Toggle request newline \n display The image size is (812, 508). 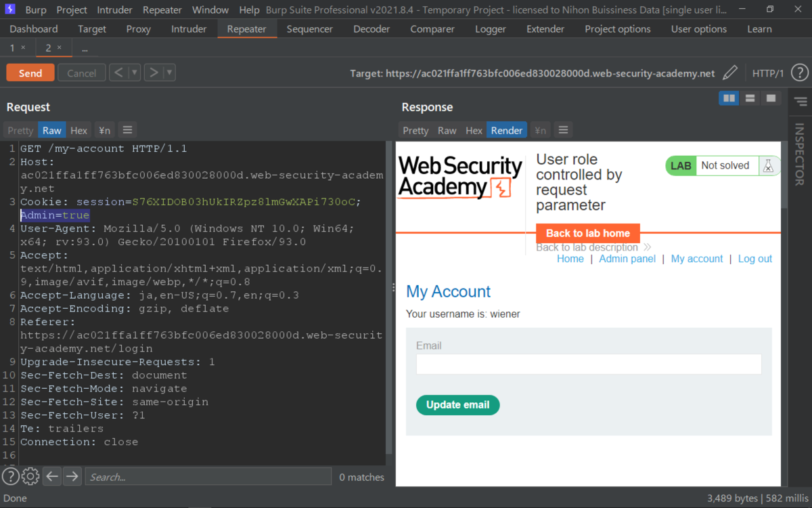click(x=104, y=130)
